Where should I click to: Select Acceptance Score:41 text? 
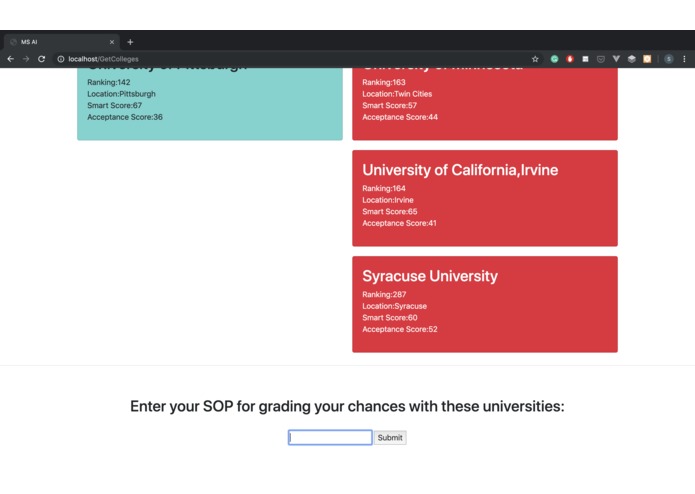399,223
